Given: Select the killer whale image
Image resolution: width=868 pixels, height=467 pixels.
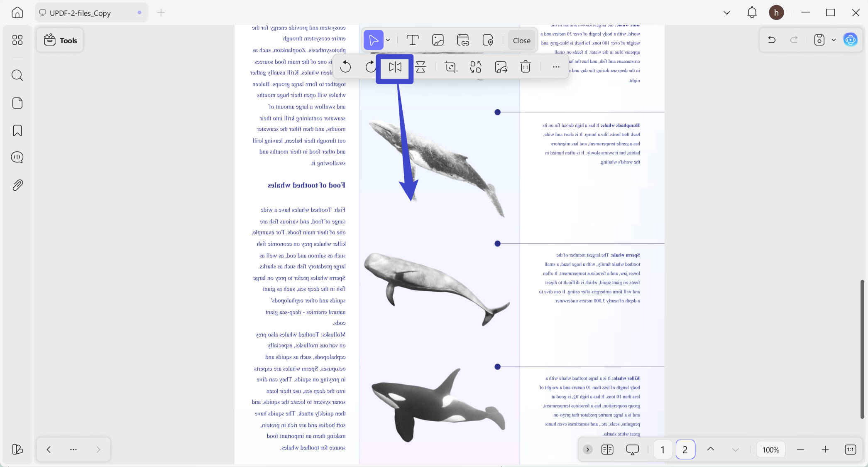Looking at the screenshot, I should pyautogui.click(x=438, y=405).
